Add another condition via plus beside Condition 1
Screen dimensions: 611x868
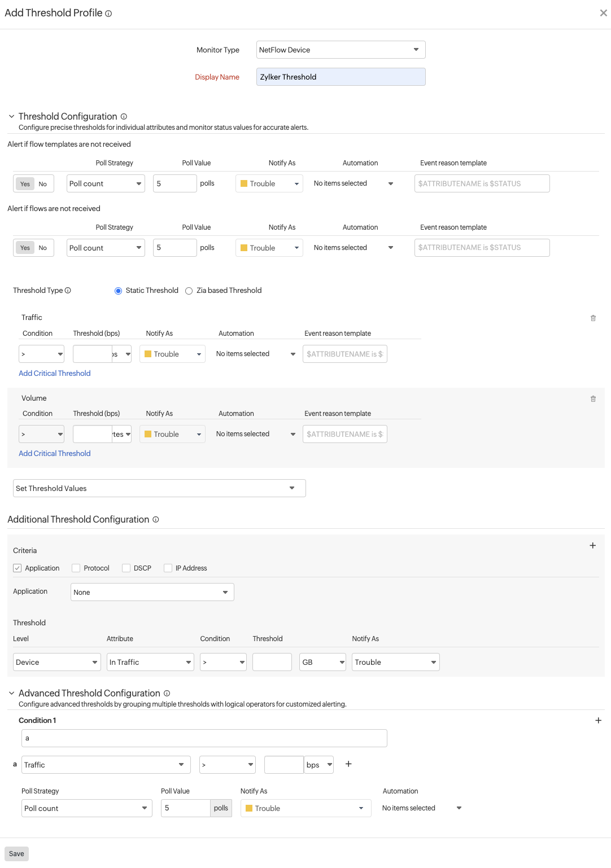598,721
